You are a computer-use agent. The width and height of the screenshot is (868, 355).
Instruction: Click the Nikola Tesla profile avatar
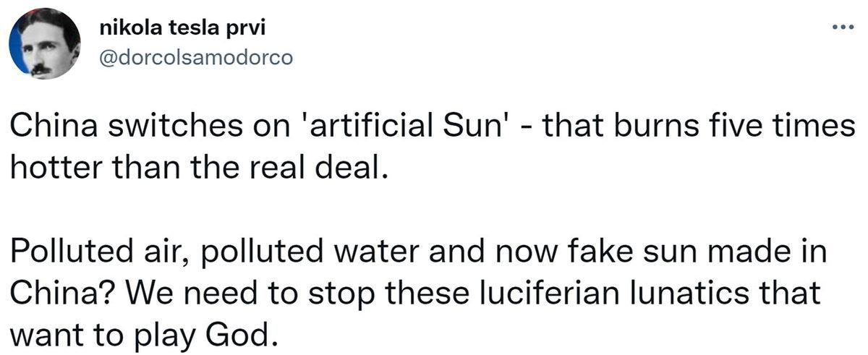pyautogui.click(x=44, y=44)
